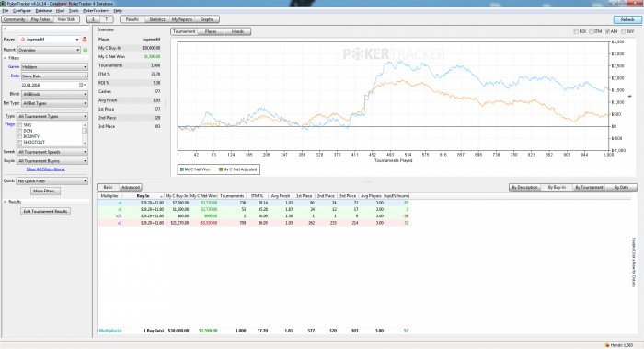Enable the ROI chart checkbox
This screenshot has height=349, width=644.
576,31
